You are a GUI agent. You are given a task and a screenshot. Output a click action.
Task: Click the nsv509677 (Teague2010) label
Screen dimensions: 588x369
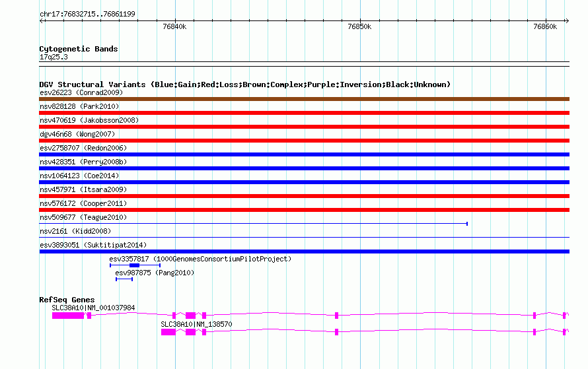click(x=83, y=217)
